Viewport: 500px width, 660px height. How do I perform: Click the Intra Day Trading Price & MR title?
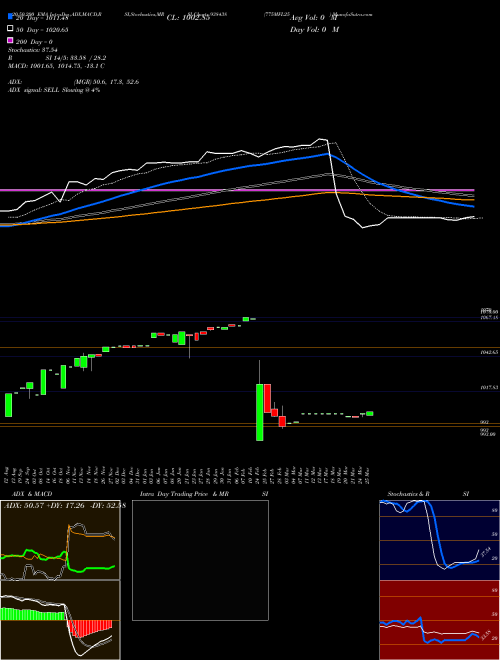pos(184,494)
